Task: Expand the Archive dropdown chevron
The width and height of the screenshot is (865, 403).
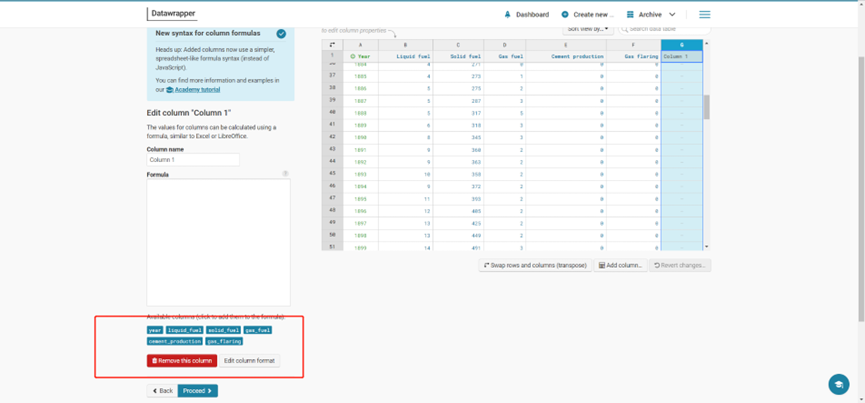Action: point(672,15)
